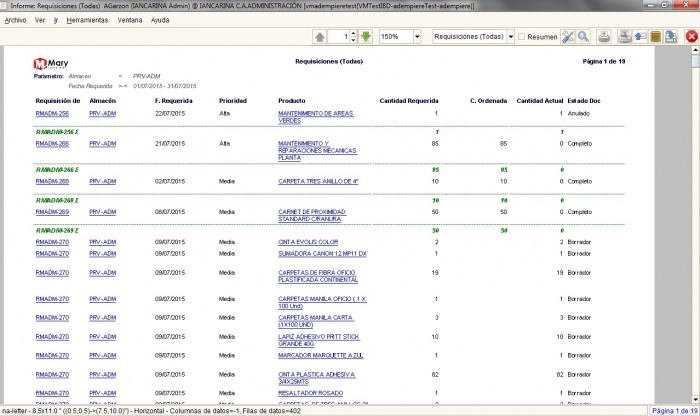The height and width of the screenshot is (416, 700).
Task: Click the page number input field
Action: (x=338, y=37)
